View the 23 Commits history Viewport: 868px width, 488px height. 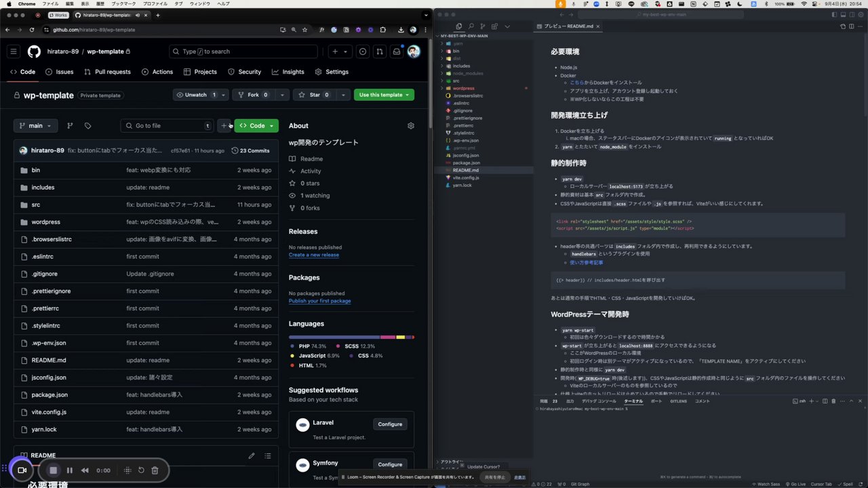[251, 150]
